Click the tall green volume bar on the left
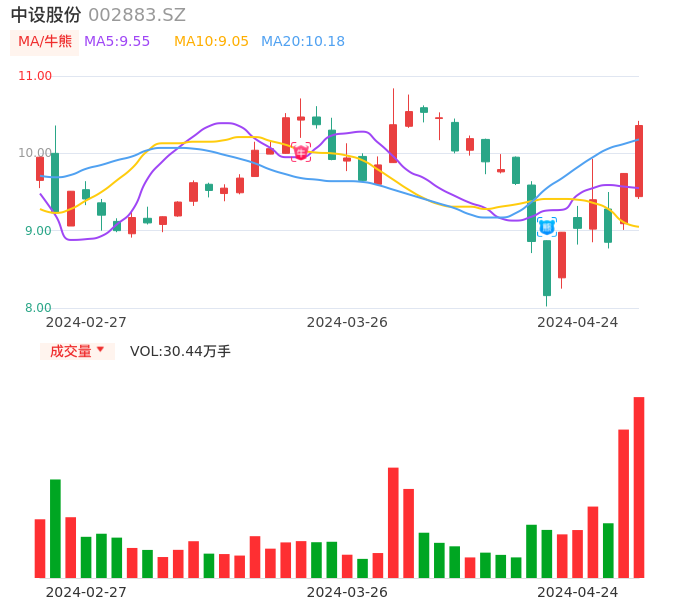Screen dimensions: 686x606 [55, 528]
